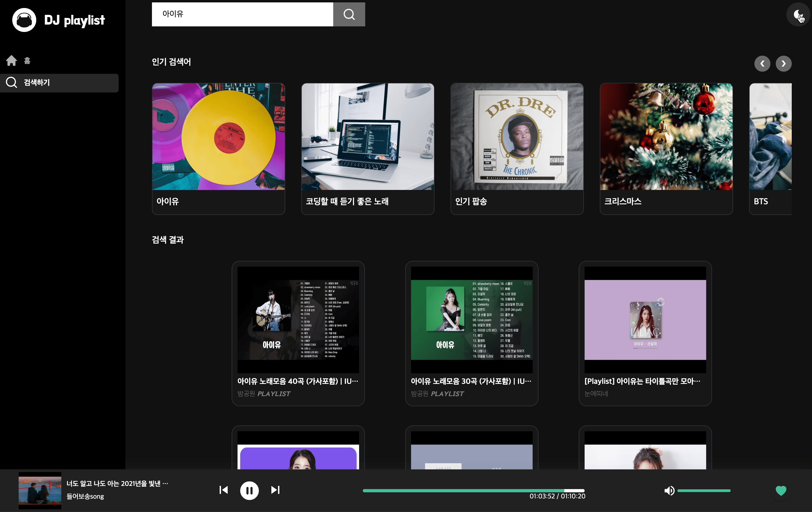Viewport: 812px width, 512px height.
Task: Select 코딩할 때 듣기 좋은 노래 card
Action: 368,149
